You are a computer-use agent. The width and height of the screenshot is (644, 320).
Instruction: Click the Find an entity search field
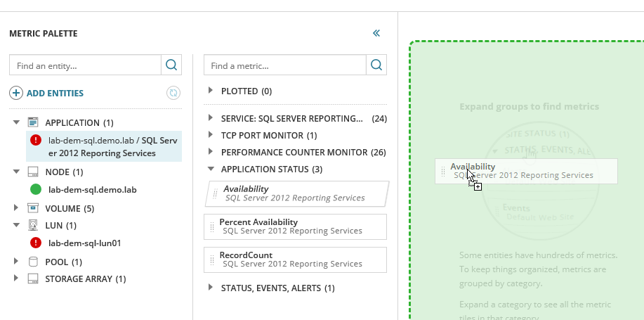point(85,65)
